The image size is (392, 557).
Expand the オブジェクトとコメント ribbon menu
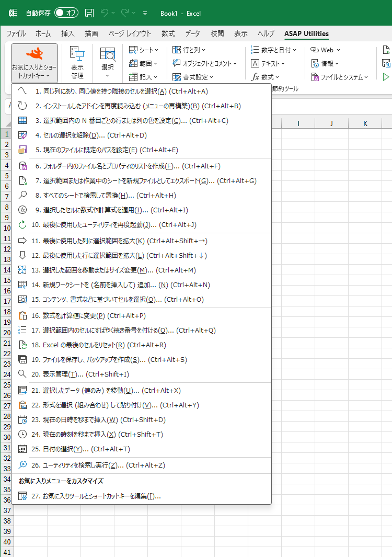click(204, 63)
